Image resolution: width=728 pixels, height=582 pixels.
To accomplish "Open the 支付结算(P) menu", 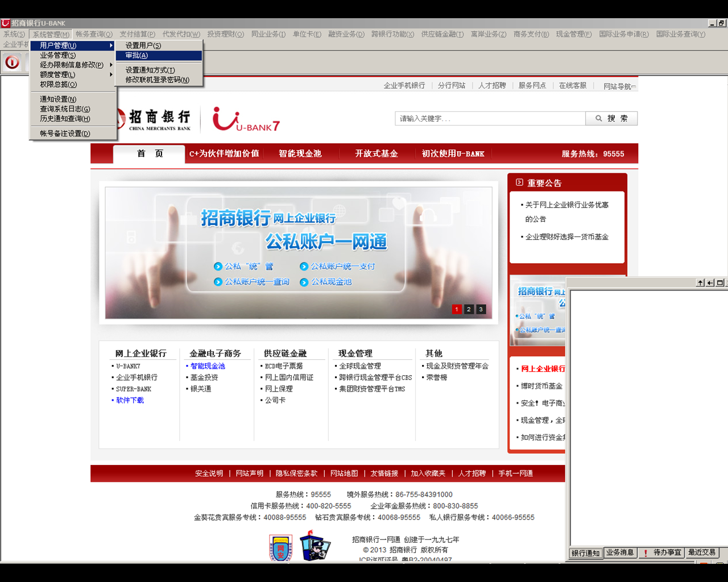I will click(x=137, y=34).
